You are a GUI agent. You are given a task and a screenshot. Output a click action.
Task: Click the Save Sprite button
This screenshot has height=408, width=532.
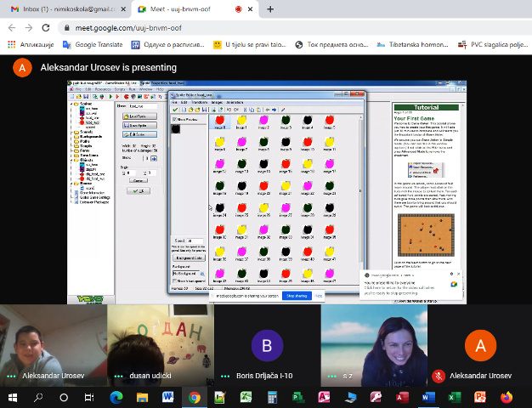point(139,126)
